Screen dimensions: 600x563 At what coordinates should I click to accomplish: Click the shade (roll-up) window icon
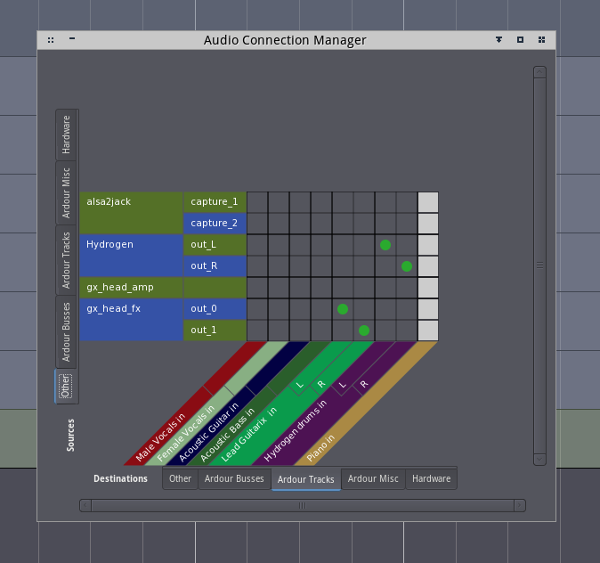[499, 40]
